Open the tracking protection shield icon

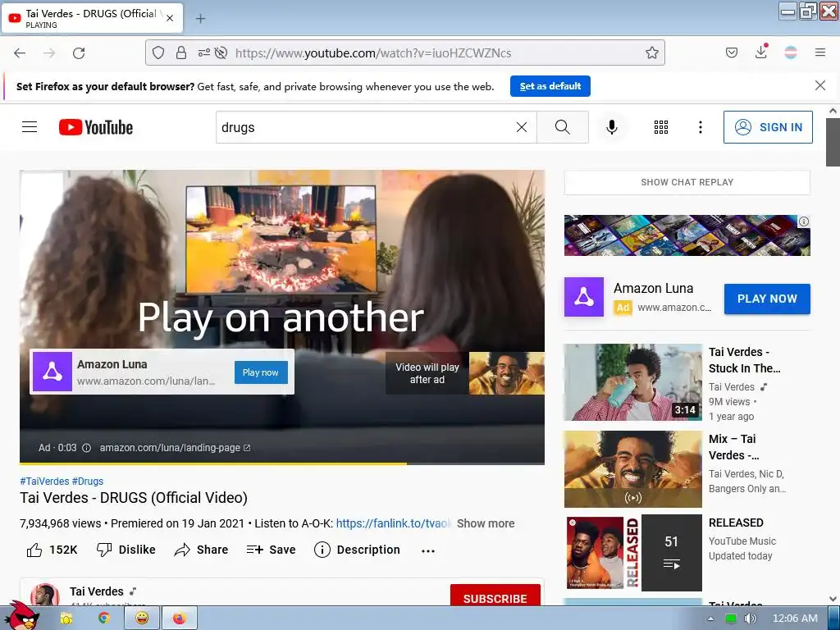158,52
